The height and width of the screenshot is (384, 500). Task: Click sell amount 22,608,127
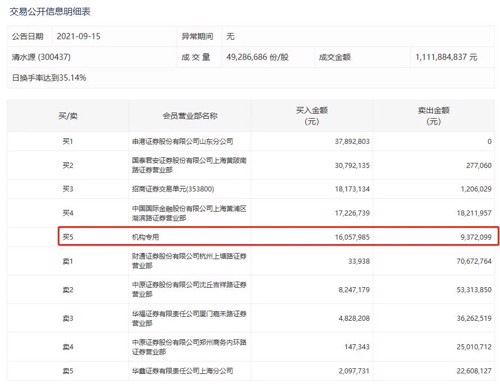pyautogui.click(x=474, y=371)
